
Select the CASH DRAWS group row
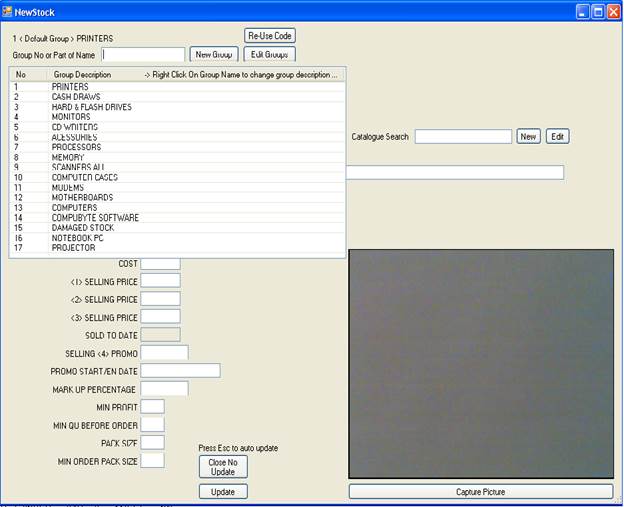pyautogui.click(x=177, y=97)
